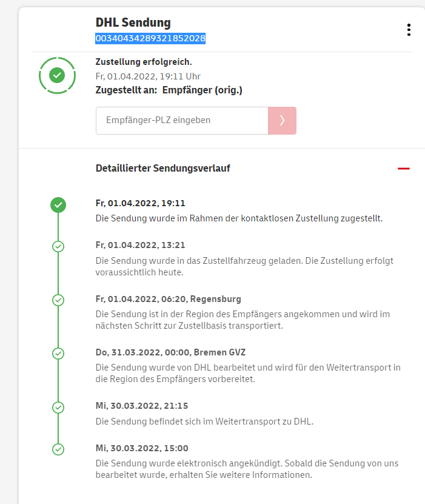
Task: Click the Empfänger-PLZ eingeben input field
Action: 182,120
